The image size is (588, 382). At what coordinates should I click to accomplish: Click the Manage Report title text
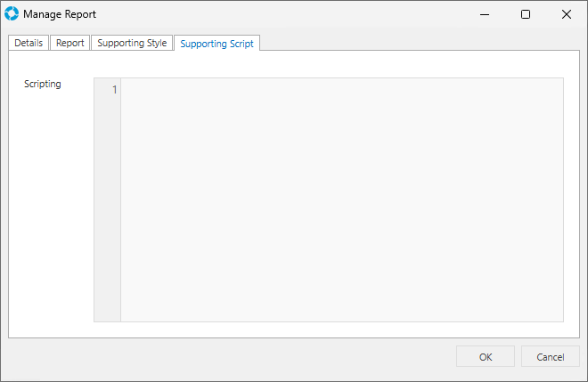60,14
